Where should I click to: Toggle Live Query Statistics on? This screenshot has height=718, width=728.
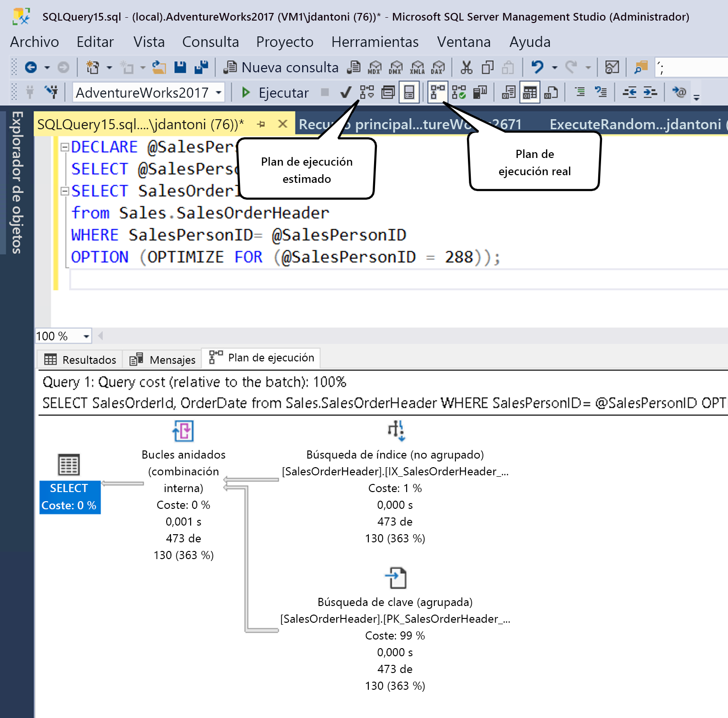tap(459, 91)
